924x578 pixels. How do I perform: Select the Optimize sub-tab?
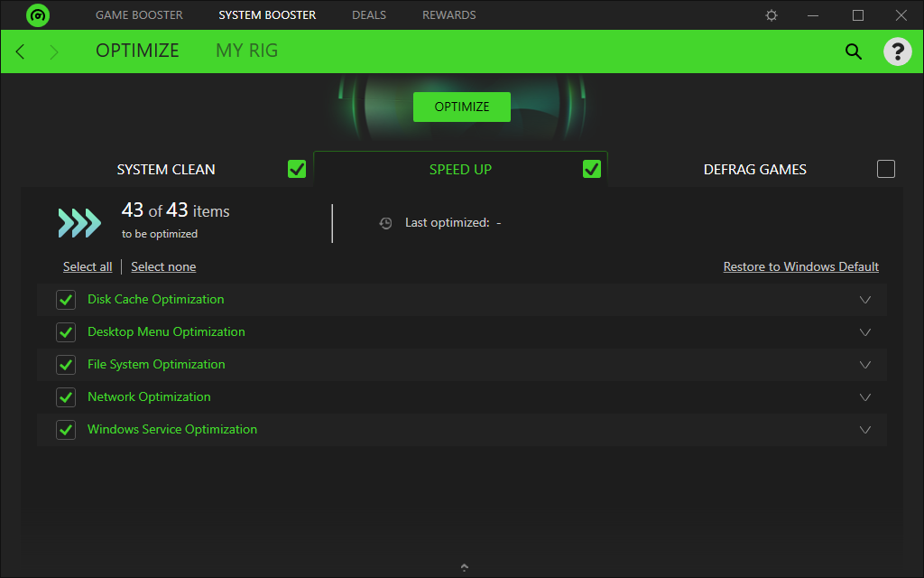(x=137, y=51)
